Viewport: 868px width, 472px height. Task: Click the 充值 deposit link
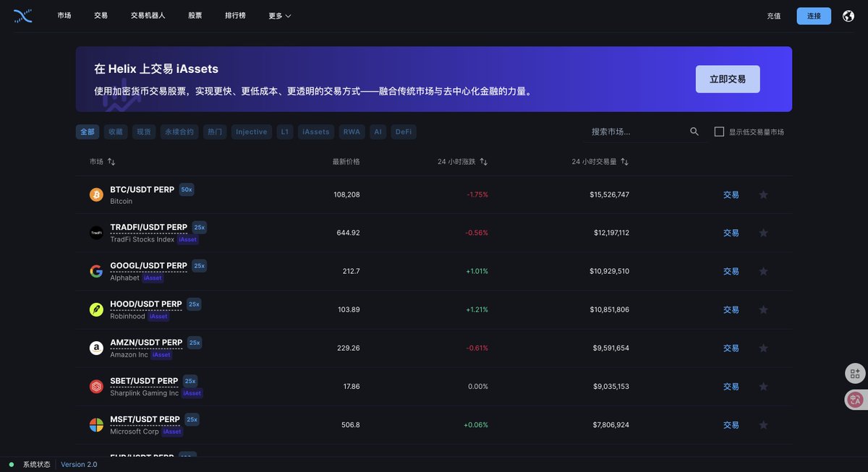[774, 16]
